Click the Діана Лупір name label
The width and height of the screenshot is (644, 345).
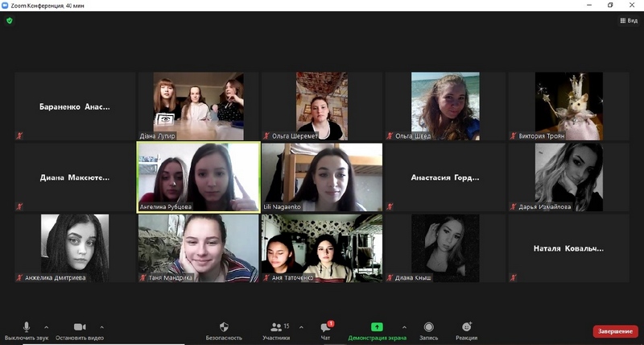[157, 135]
